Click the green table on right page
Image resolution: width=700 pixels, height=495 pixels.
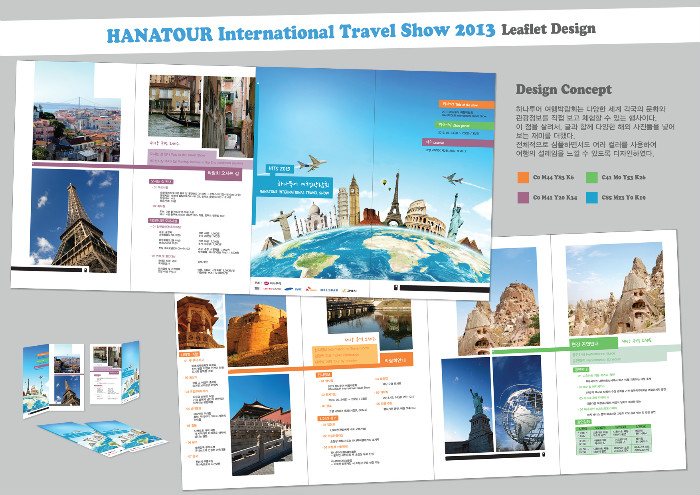pyautogui.click(x=614, y=439)
